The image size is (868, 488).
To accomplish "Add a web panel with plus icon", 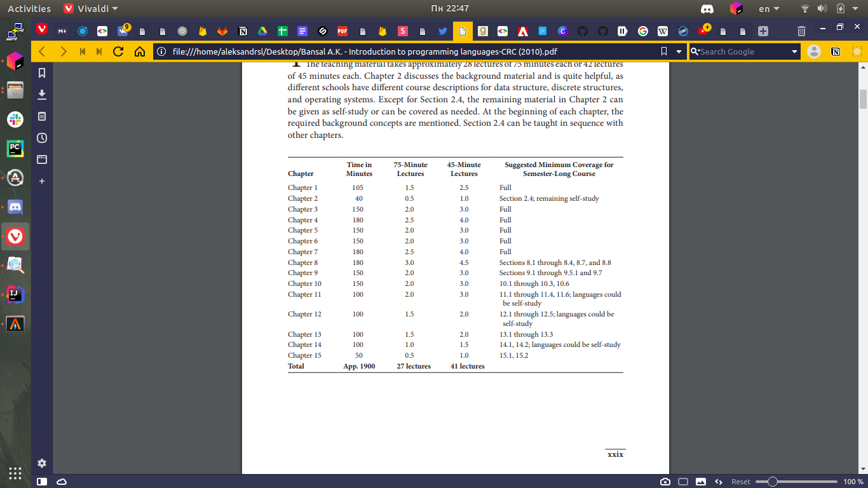I will (x=42, y=181).
